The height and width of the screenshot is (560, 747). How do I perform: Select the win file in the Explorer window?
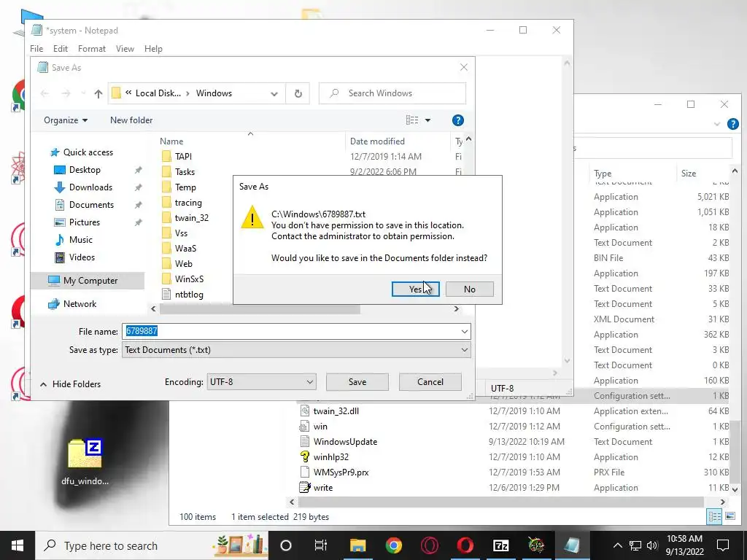click(x=320, y=426)
